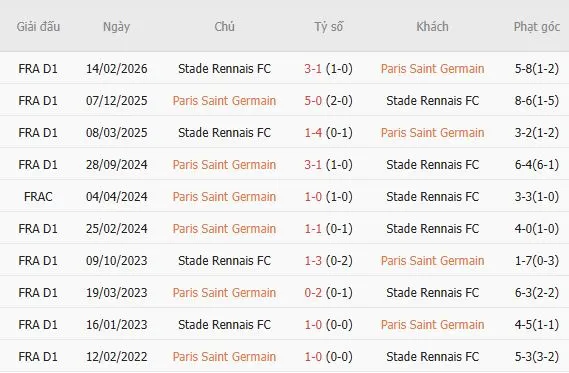Click corner stats 5-8(1-2) in the first row
The width and height of the screenshot is (569, 373).
[x=537, y=69]
